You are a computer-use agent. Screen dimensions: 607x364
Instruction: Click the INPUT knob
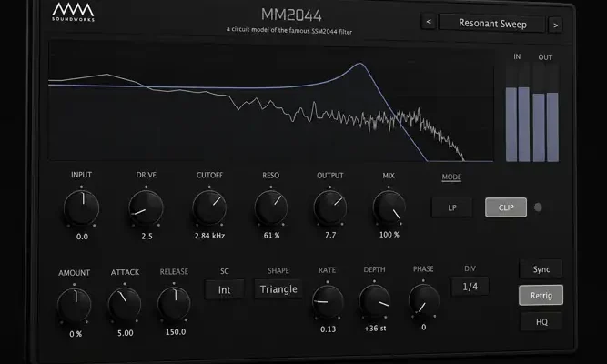(81, 208)
